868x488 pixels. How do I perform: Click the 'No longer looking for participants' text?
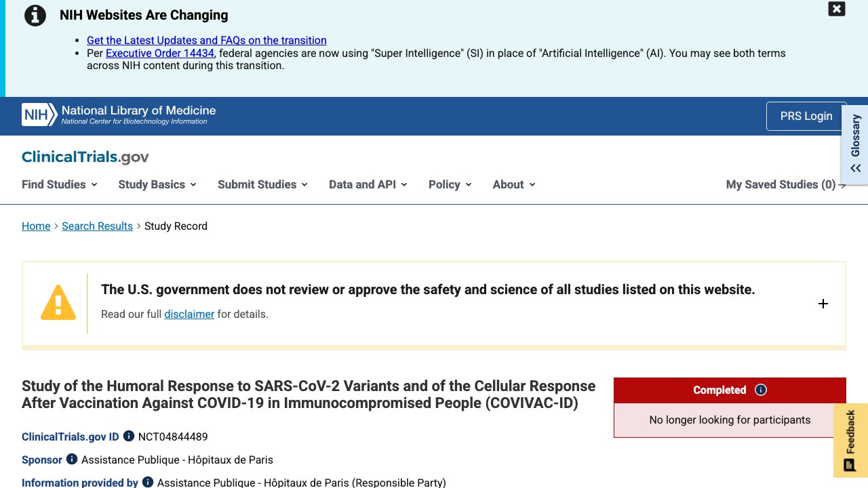click(x=730, y=420)
